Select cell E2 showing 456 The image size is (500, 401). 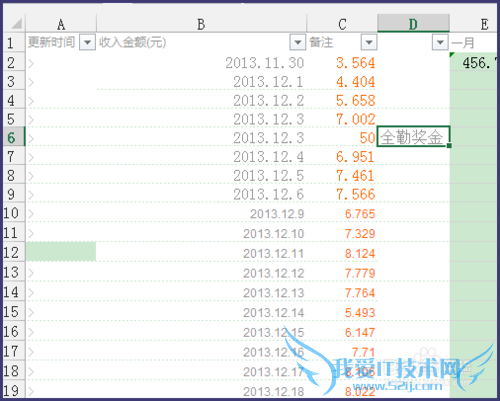473,62
